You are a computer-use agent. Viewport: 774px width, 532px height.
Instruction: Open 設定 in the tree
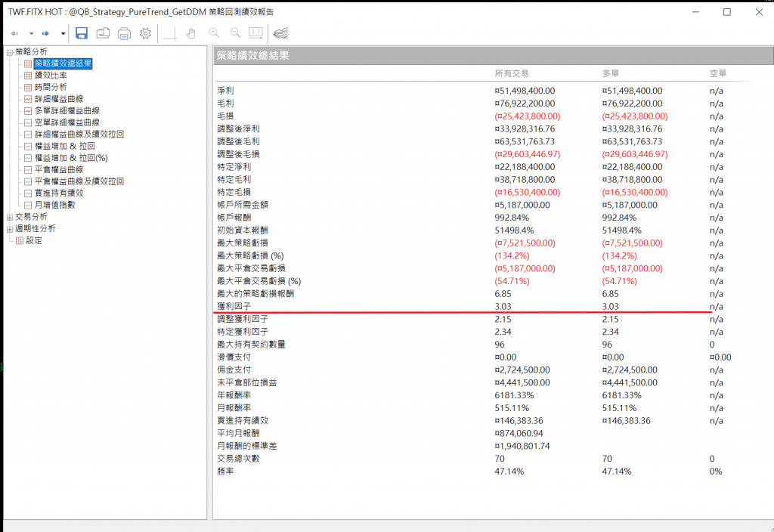(34, 241)
